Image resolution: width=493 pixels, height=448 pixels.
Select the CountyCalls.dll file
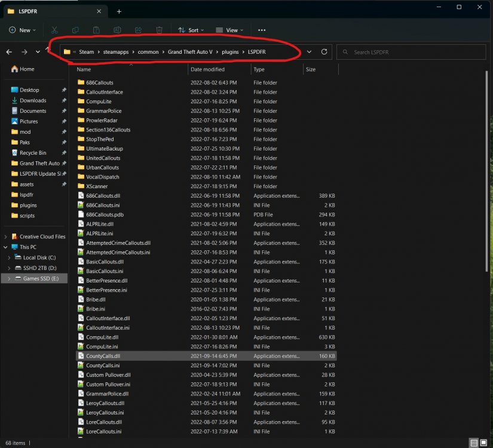pos(206,356)
